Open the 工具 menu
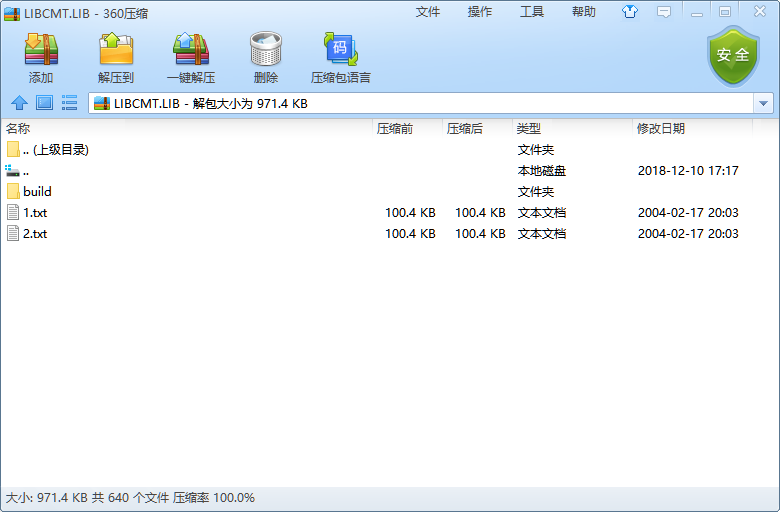Viewport: 780px width, 512px height. pos(532,11)
